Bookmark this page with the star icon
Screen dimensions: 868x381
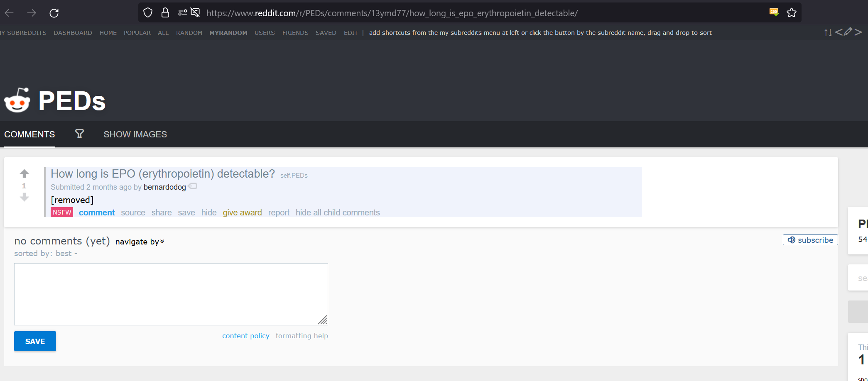pos(791,13)
